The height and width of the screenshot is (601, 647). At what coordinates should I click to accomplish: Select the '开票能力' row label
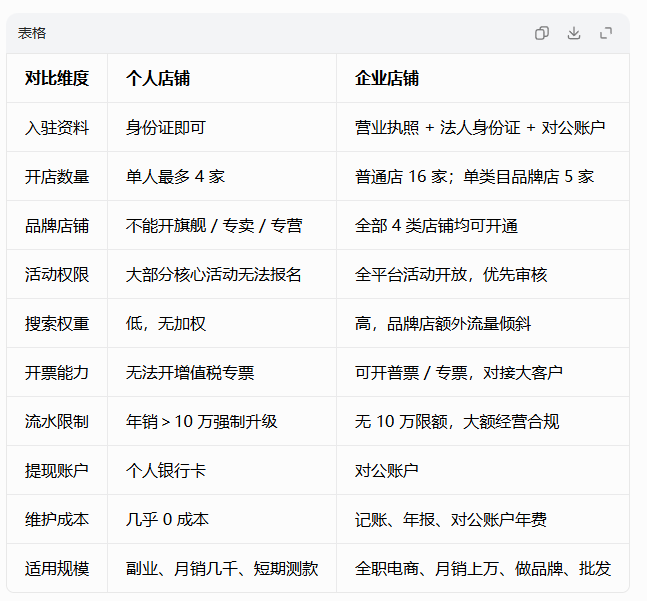57,373
